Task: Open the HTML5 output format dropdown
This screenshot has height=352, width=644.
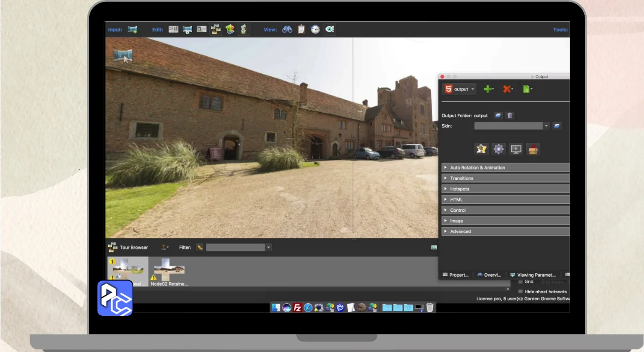Action: point(459,89)
